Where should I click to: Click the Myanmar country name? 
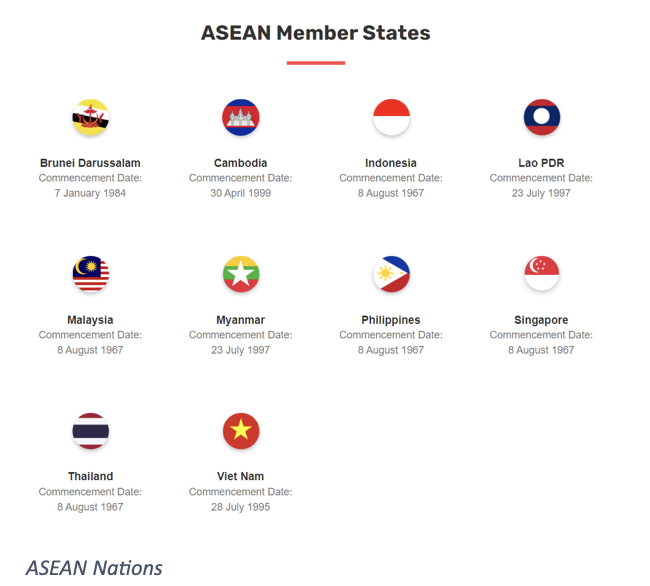pos(241,320)
